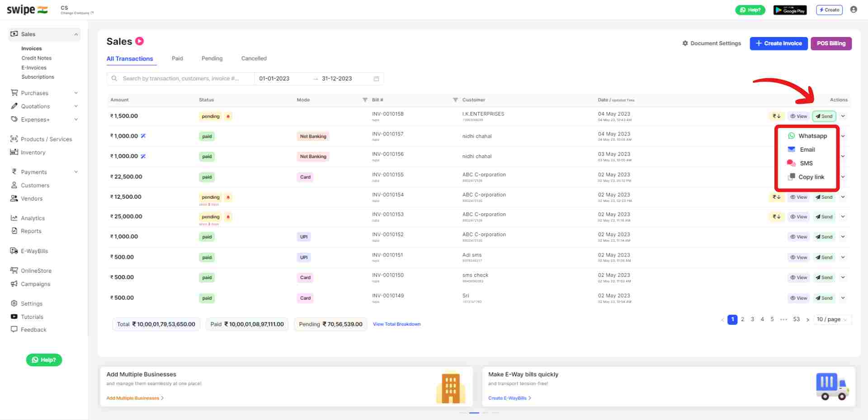The width and height of the screenshot is (868, 420).
Task: Open E-WayBills in the sidebar
Action: point(29,251)
